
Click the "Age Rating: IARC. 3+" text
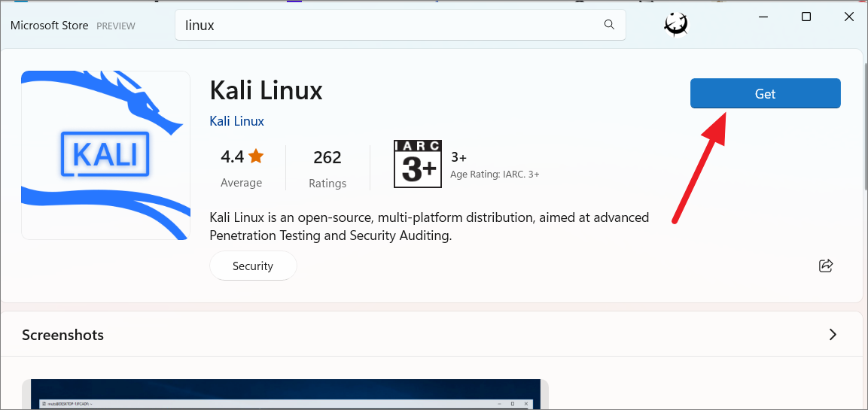tap(495, 175)
